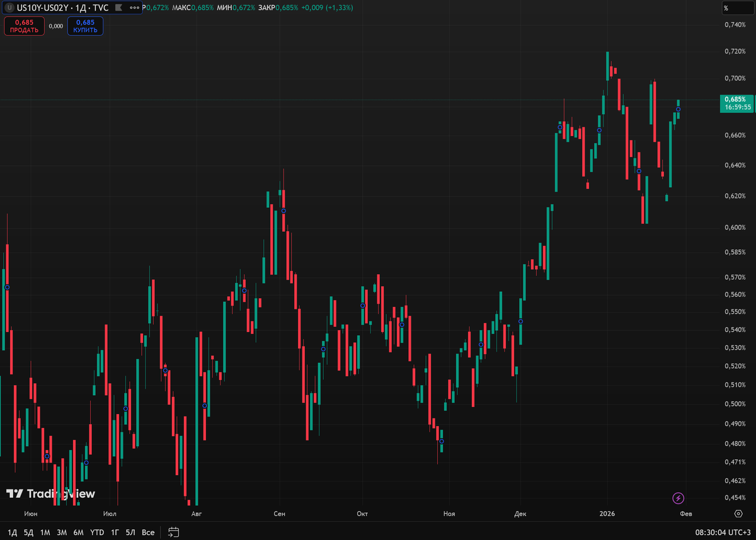Click the 0,600% price axis label

tap(735, 227)
